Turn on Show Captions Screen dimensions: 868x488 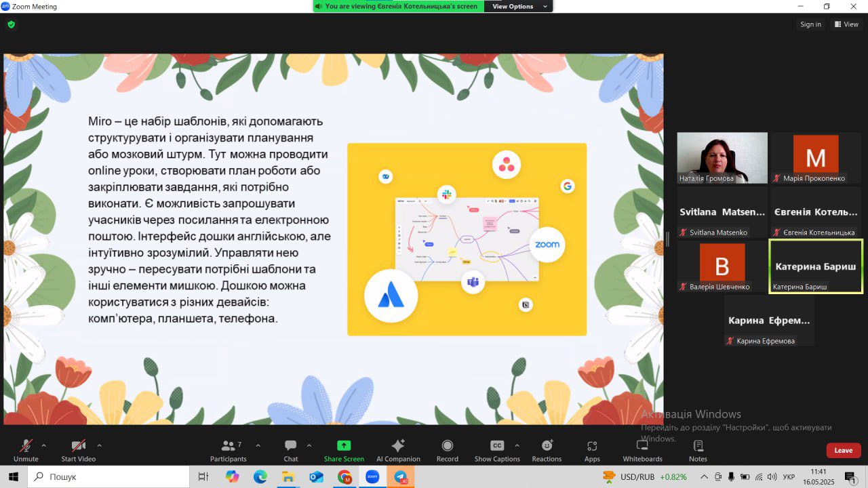point(497,450)
